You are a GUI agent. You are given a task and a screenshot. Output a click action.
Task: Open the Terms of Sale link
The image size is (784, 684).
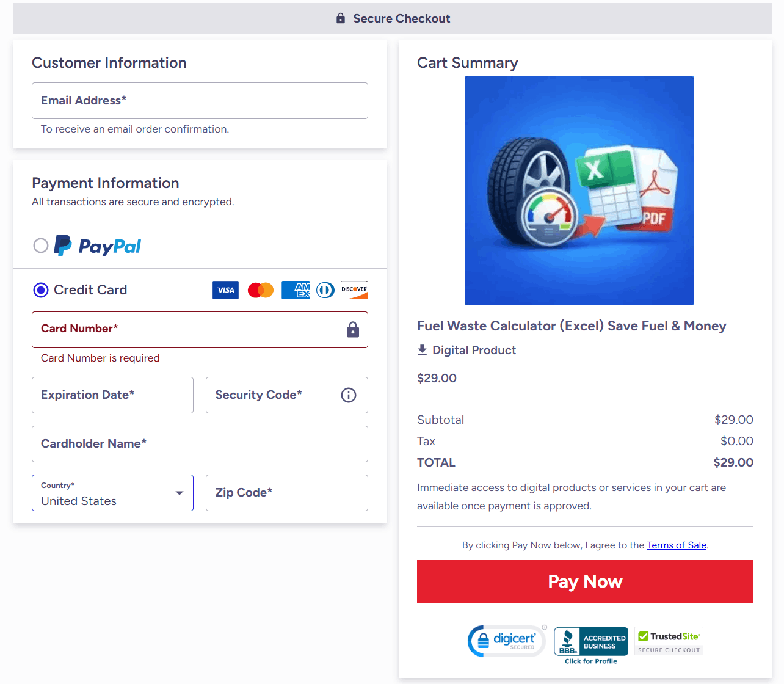[677, 545]
